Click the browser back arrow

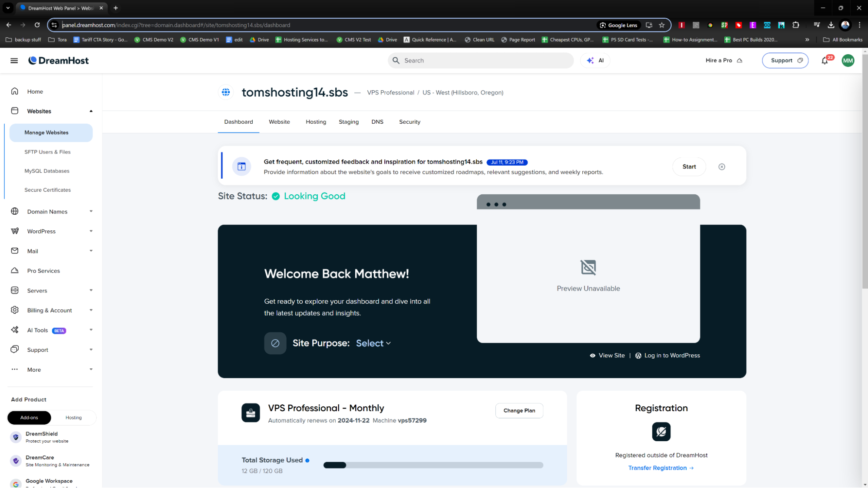(x=9, y=25)
